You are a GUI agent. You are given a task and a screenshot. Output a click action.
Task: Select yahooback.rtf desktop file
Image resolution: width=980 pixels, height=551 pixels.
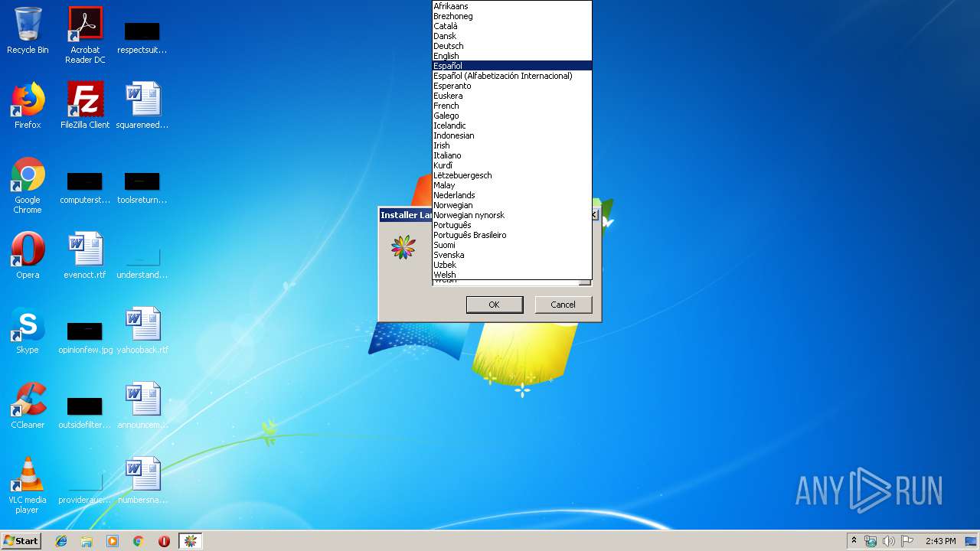142,331
